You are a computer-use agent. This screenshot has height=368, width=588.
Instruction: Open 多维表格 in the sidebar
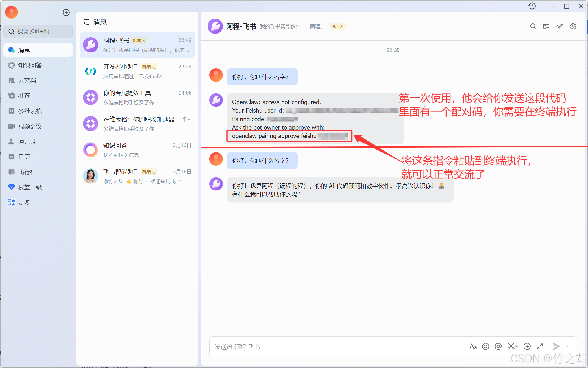pyautogui.click(x=30, y=111)
